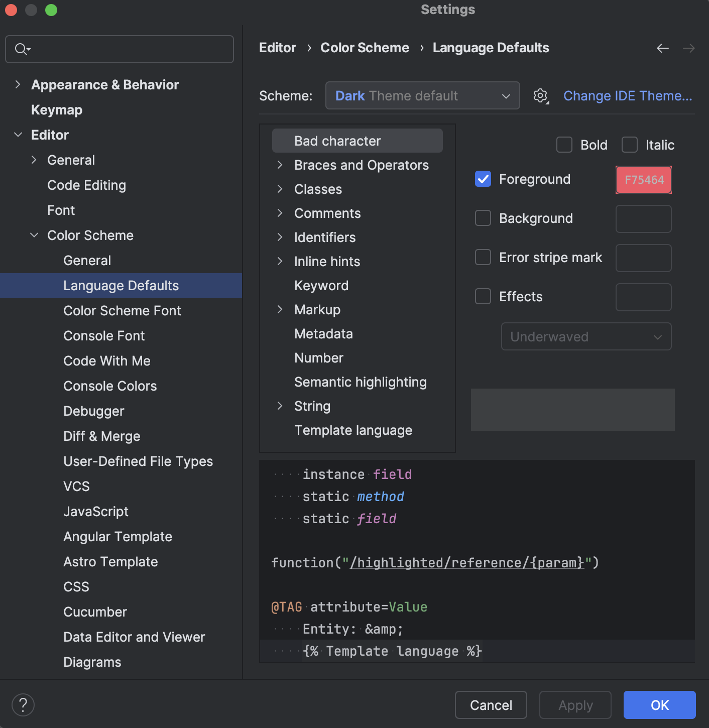Collapse the Color Scheme tree section
The image size is (709, 728).
[34, 235]
